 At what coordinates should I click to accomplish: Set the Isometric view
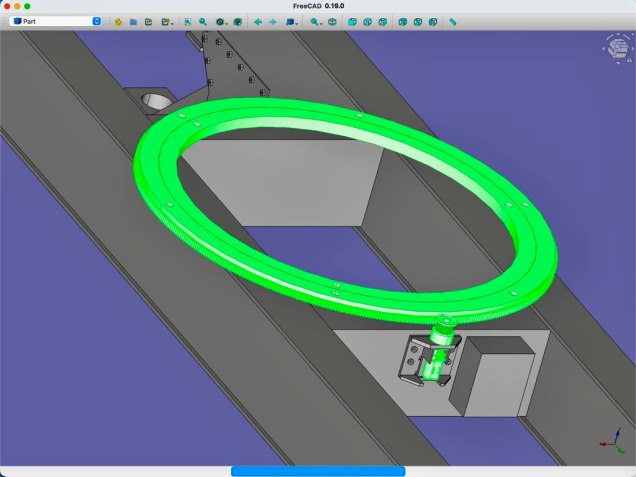pyautogui.click(x=333, y=21)
